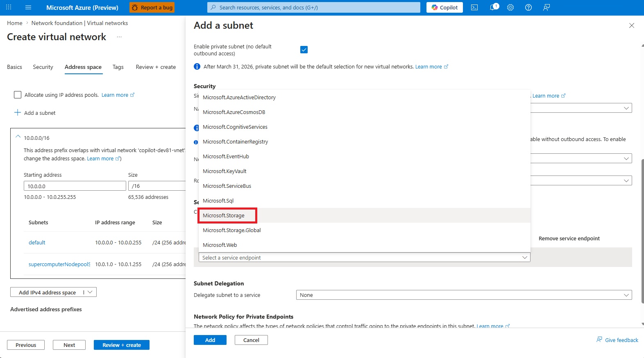Open the supercomputerNodepoolS subnet link
The width and height of the screenshot is (644, 358).
point(59,264)
